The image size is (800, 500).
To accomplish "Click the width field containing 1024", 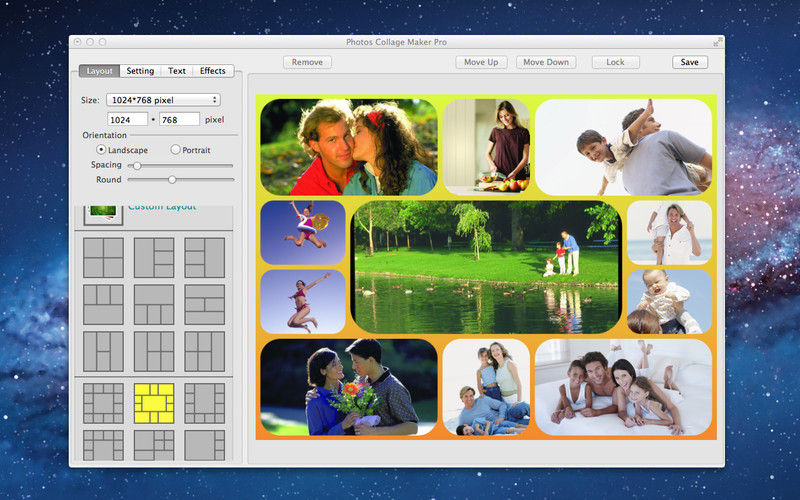I will (x=127, y=119).
